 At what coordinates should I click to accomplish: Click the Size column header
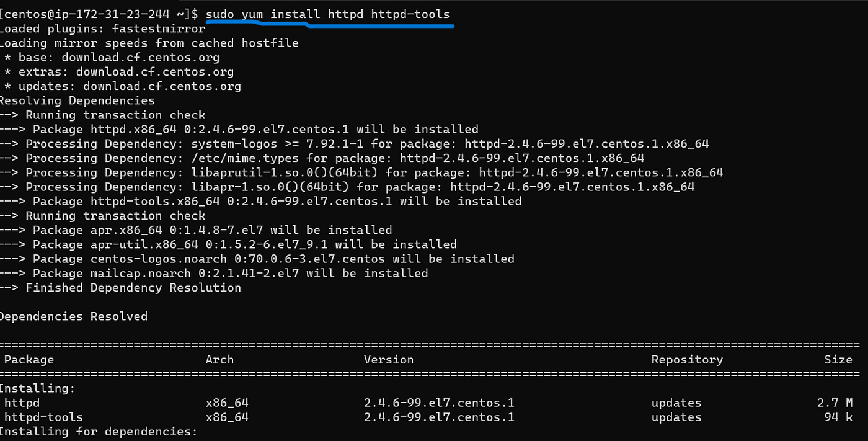pyautogui.click(x=838, y=360)
